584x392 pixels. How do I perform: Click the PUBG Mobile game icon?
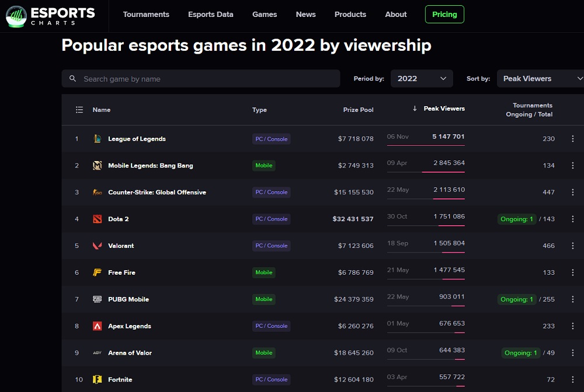coord(97,299)
